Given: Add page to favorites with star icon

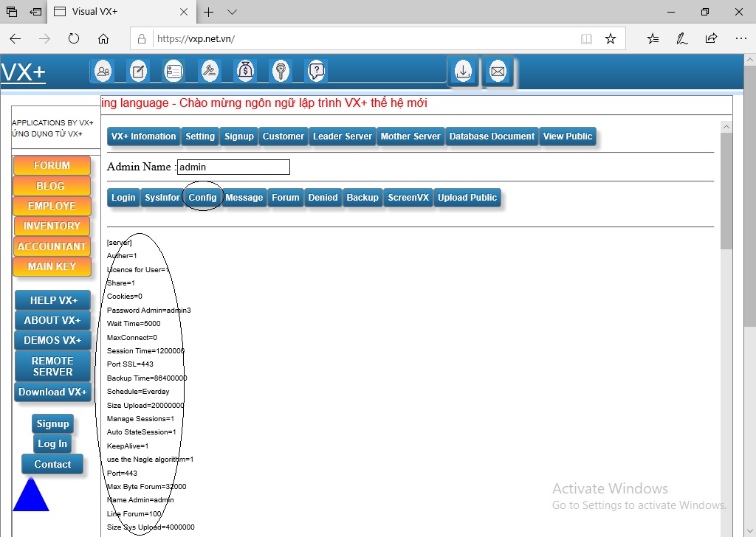Looking at the screenshot, I should pyautogui.click(x=610, y=38).
